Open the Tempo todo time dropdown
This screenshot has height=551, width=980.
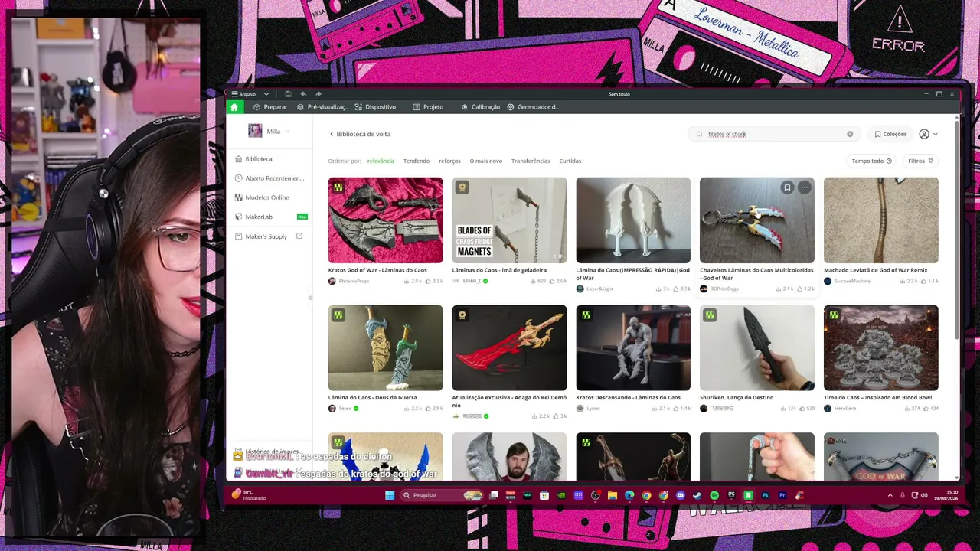[x=872, y=161]
